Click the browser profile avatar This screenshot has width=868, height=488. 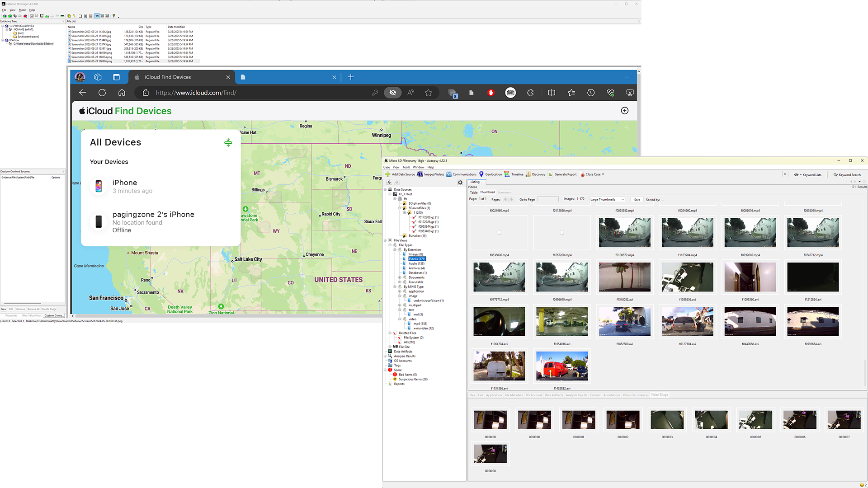coord(80,77)
